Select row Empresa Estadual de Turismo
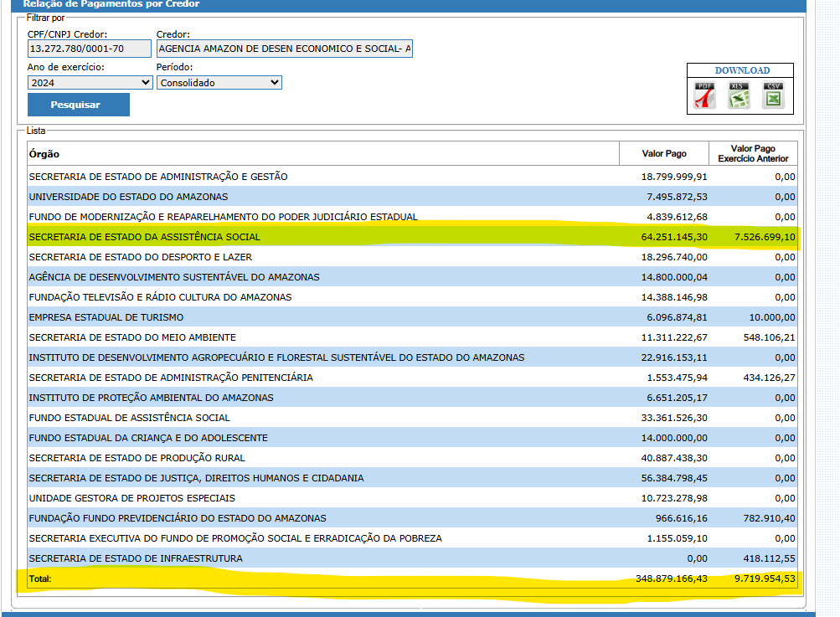 412,317
